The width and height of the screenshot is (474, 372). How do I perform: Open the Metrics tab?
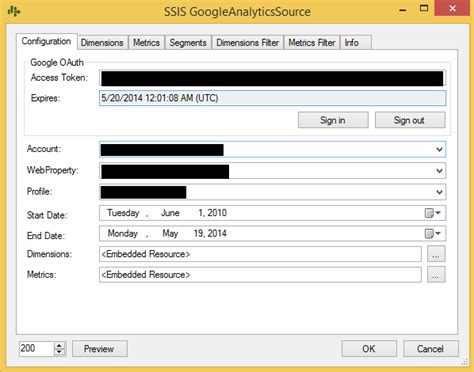pyautogui.click(x=146, y=43)
